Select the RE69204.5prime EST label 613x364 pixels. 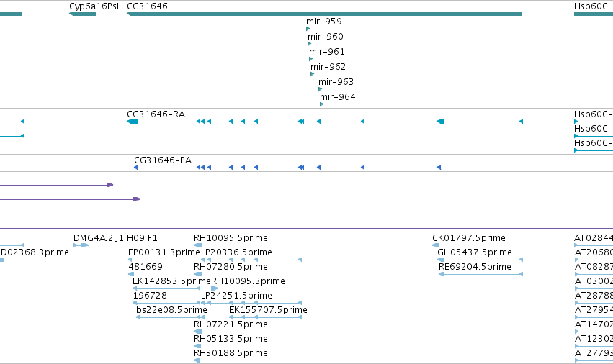click(475, 267)
